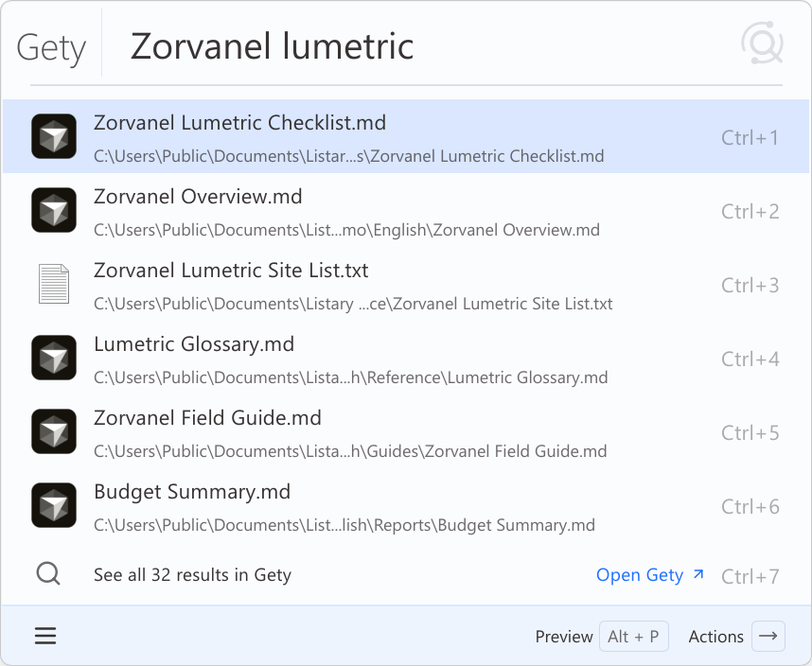Open the Budget Summary.md result
Image resolution: width=812 pixels, height=666 pixels.
coord(406,505)
